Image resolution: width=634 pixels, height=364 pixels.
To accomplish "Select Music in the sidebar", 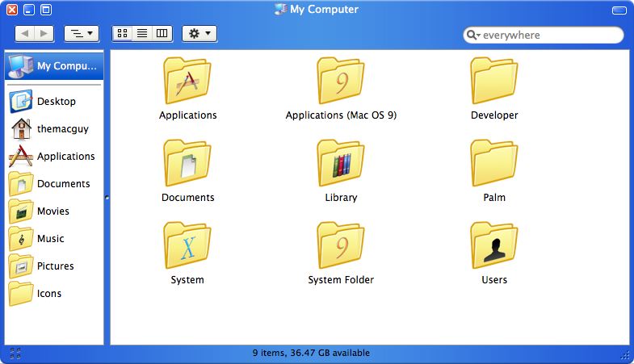I will tap(54, 239).
